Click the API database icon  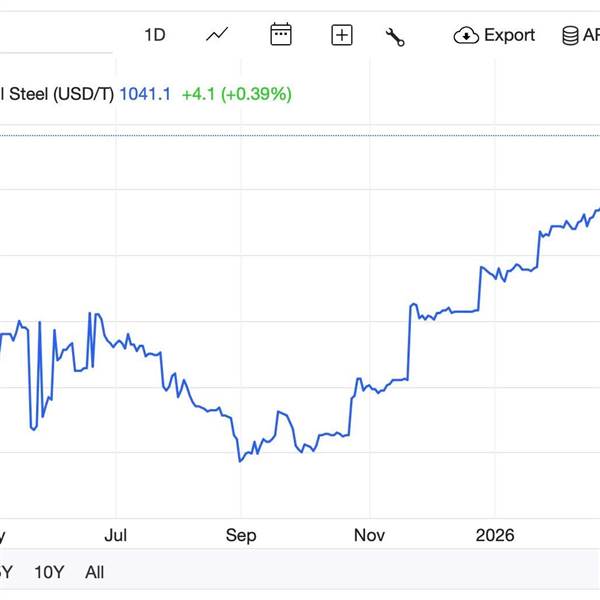(x=571, y=36)
